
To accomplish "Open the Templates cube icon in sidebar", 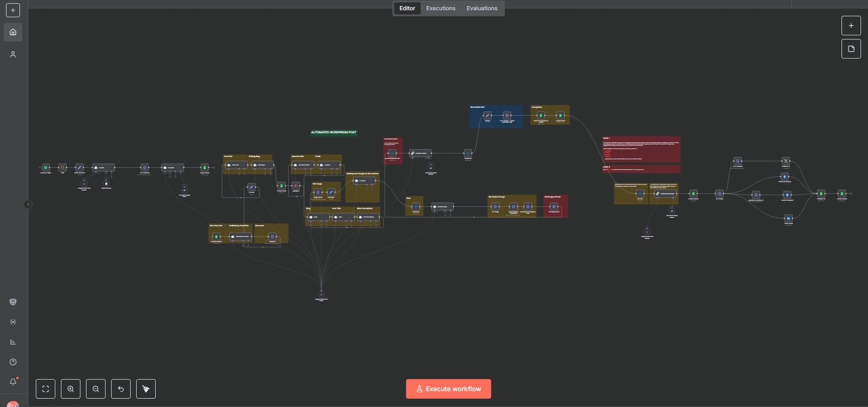I will click(13, 302).
